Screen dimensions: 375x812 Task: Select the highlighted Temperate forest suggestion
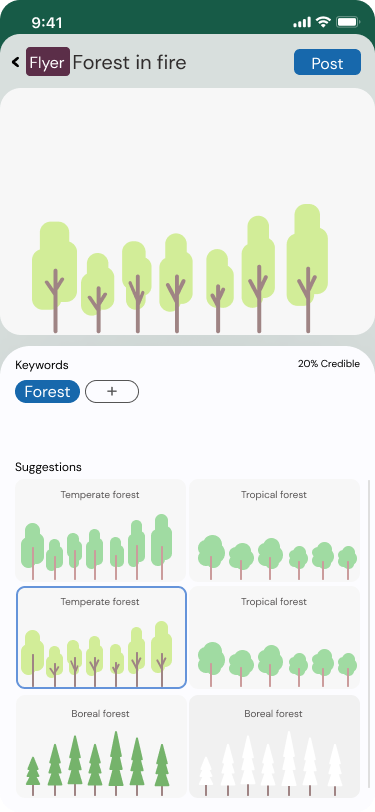101,637
